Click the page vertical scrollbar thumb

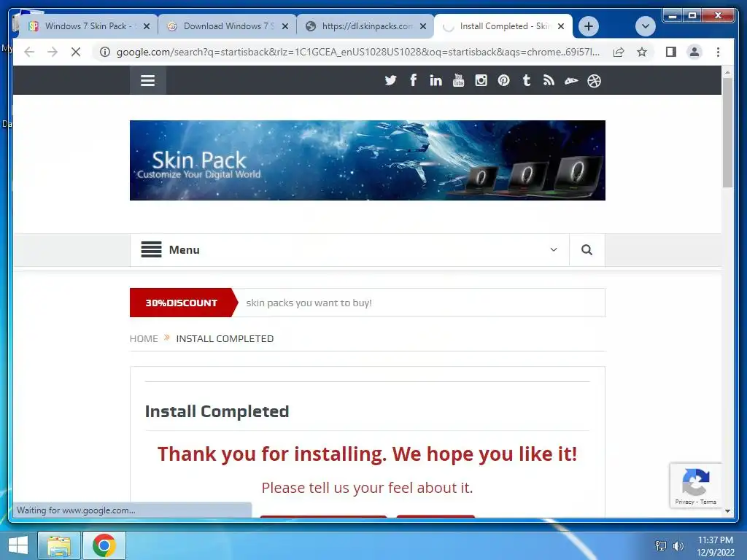coord(727,133)
